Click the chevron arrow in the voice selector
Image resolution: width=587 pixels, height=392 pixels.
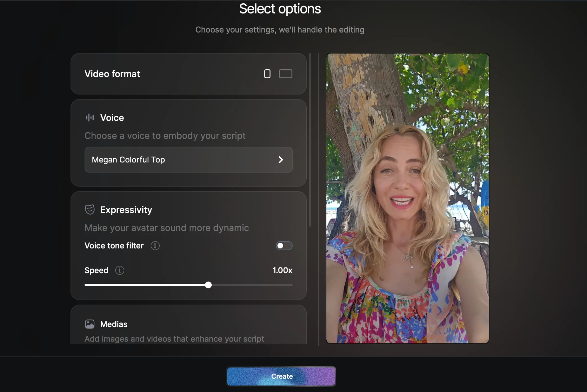tap(281, 160)
